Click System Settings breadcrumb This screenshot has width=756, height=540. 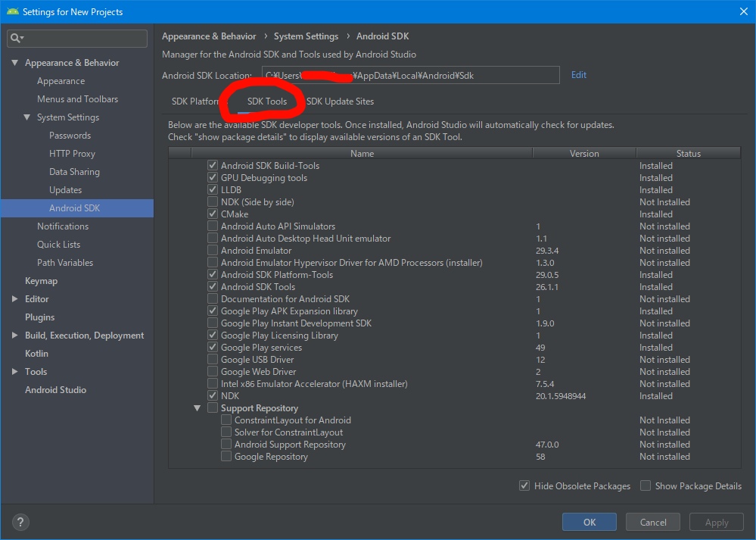306,36
